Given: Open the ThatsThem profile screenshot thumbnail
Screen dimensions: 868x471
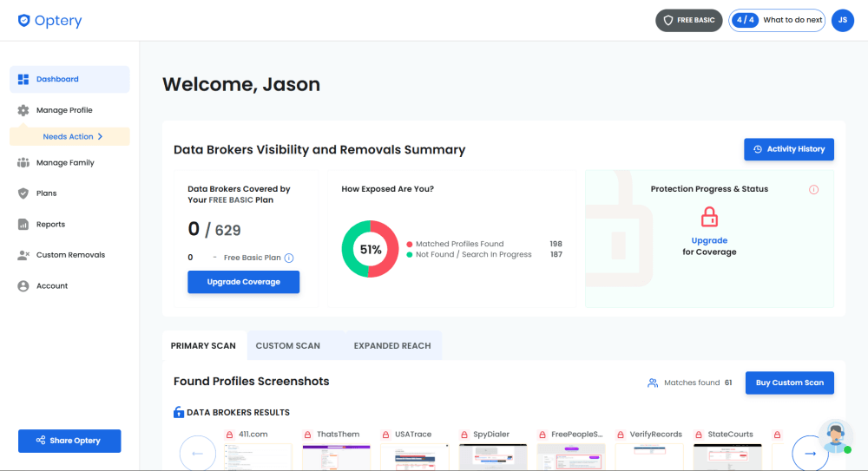Looking at the screenshot, I should pyautogui.click(x=336, y=457).
